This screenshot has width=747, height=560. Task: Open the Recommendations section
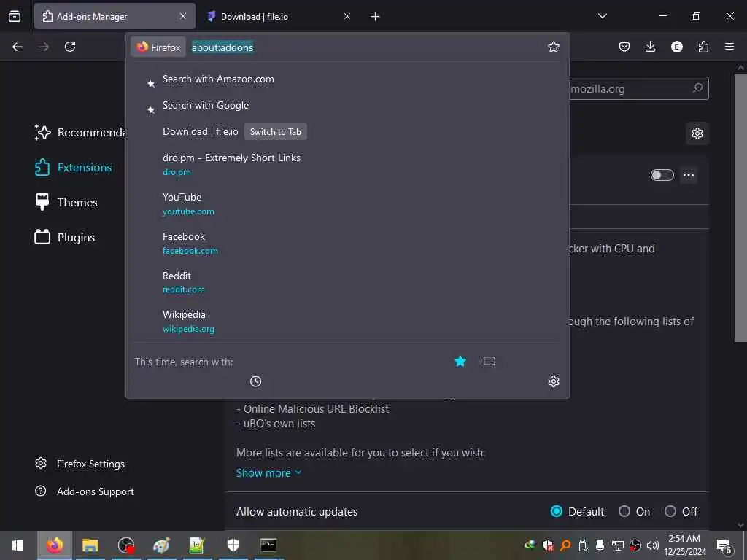coord(80,133)
